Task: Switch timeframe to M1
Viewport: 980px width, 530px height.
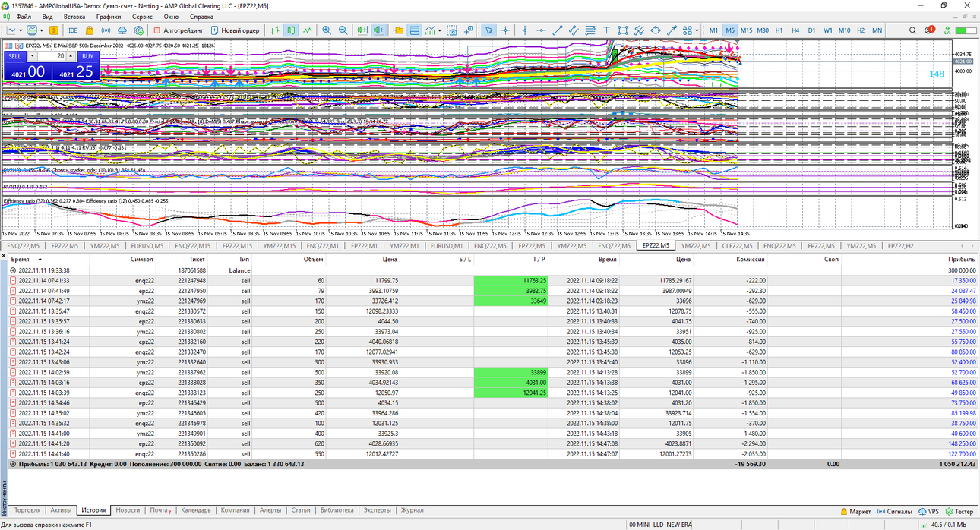Action: pos(713,30)
